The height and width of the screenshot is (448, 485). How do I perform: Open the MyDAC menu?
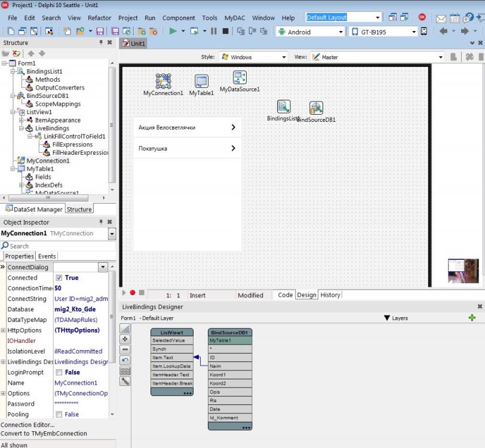coord(235,18)
